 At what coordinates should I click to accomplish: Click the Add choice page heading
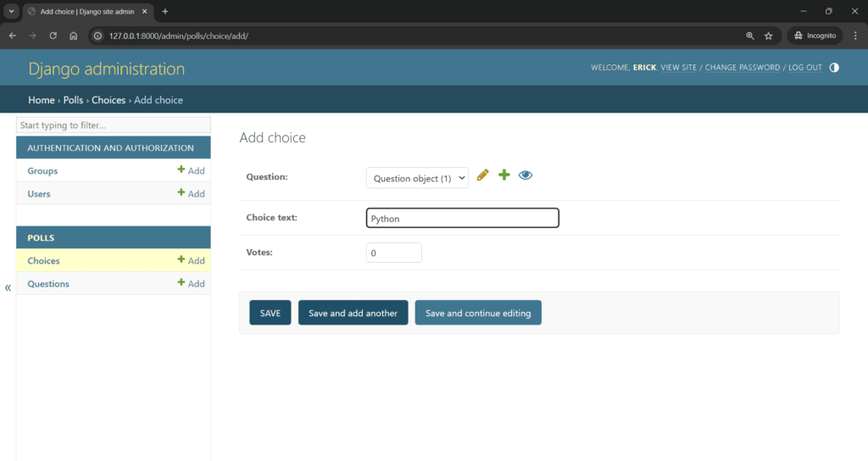coord(272,137)
